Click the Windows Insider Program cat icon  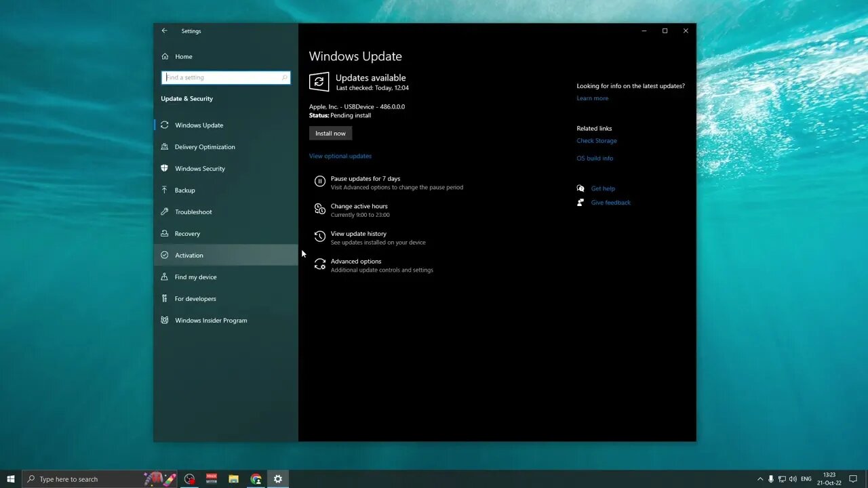(x=164, y=320)
